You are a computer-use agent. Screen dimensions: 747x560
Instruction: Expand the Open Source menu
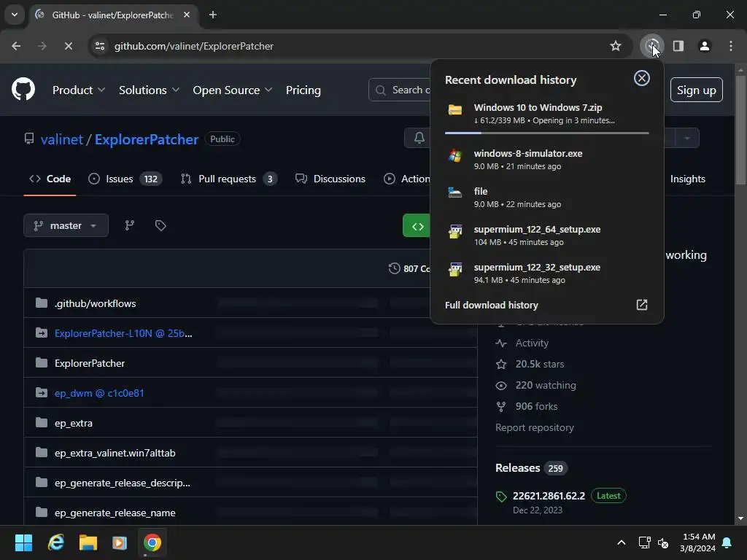[233, 90]
